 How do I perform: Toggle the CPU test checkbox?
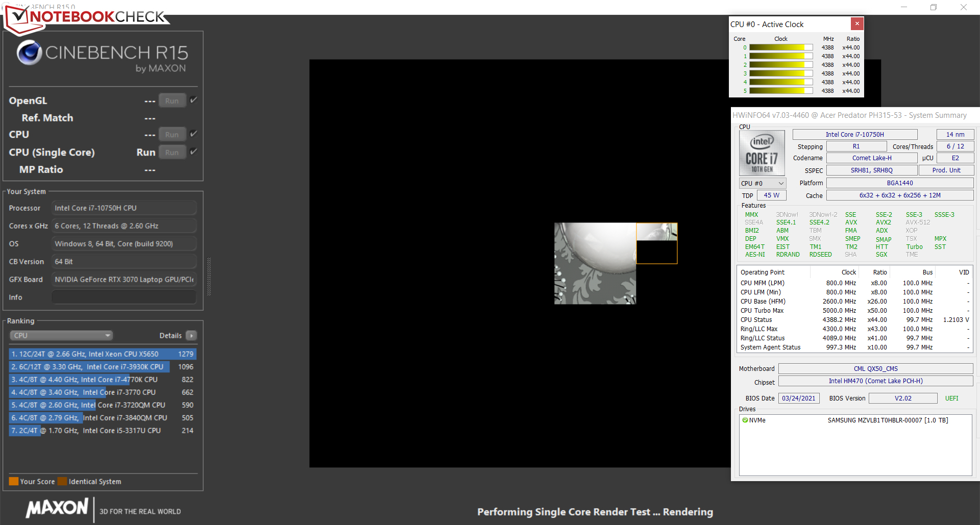click(x=193, y=134)
